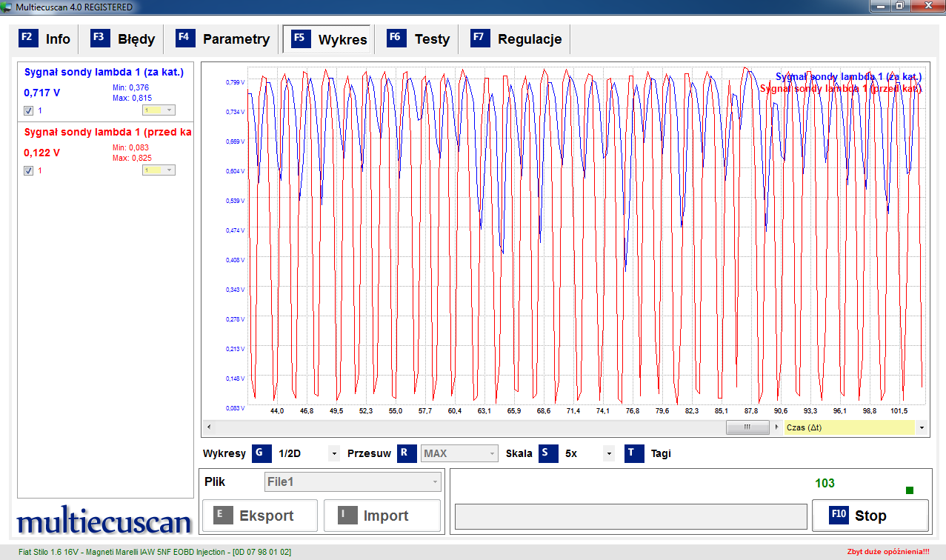Click the green recording indicator square
This screenshot has width=946, height=560.
tap(910, 490)
